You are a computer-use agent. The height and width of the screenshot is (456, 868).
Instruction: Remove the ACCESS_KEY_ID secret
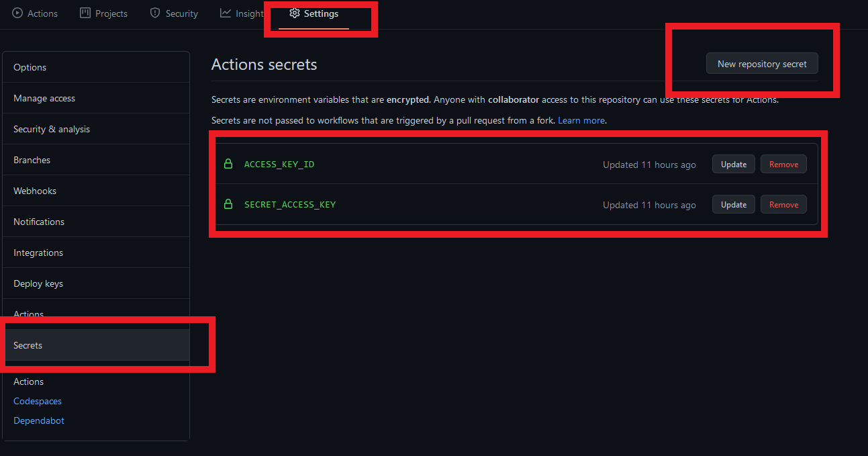(x=783, y=164)
